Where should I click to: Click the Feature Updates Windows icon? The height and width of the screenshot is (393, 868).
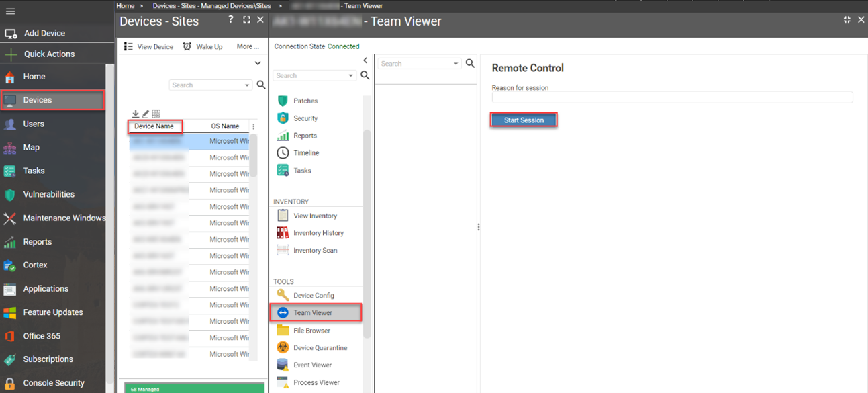point(10,313)
